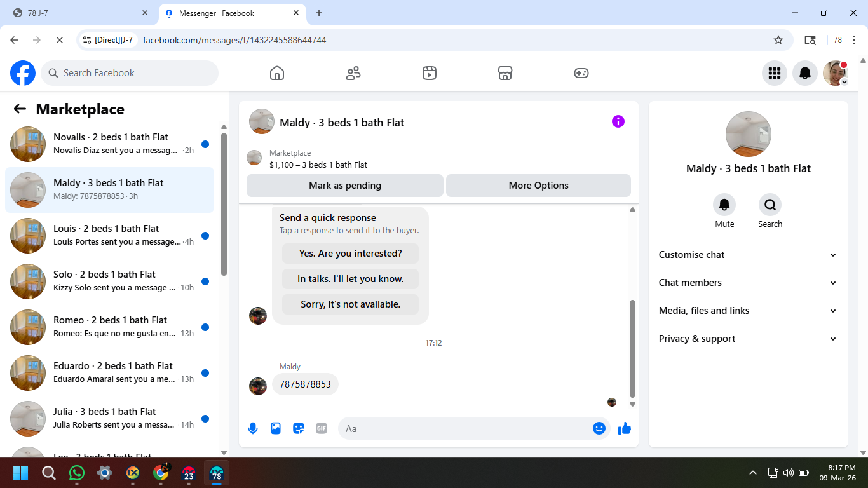Mute the Maldy conversation
The width and height of the screenshot is (868, 488).
pyautogui.click(x=724, y=205)
